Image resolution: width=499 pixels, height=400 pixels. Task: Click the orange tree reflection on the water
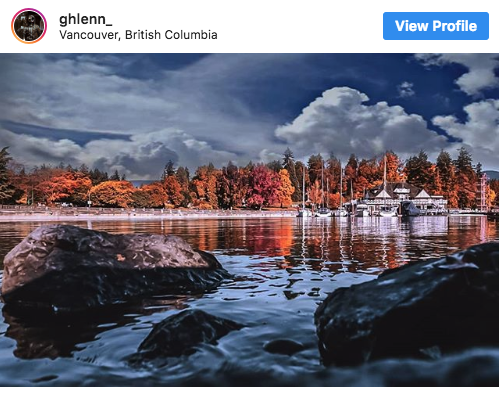267,238
